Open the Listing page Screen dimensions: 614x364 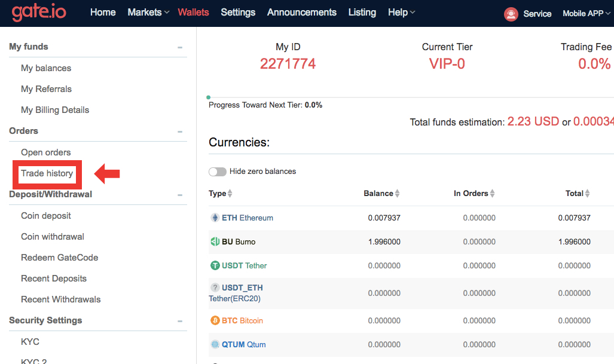point(362,13)
